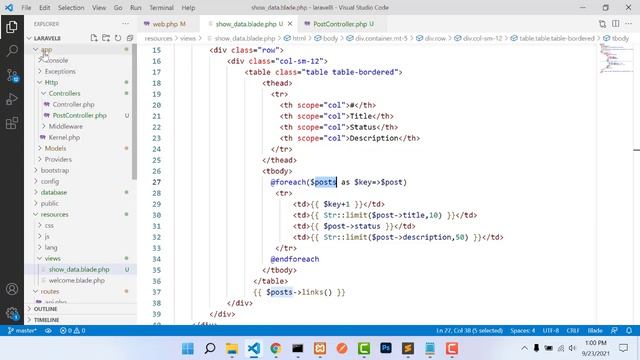Split the editor to the right
This screenshot has height=360, width=640.
click(616, 24)
